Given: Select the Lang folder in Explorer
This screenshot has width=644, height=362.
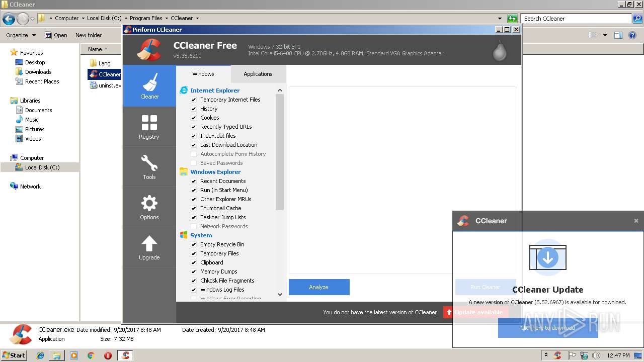Looking at the screenshot, I should point(100,63).
